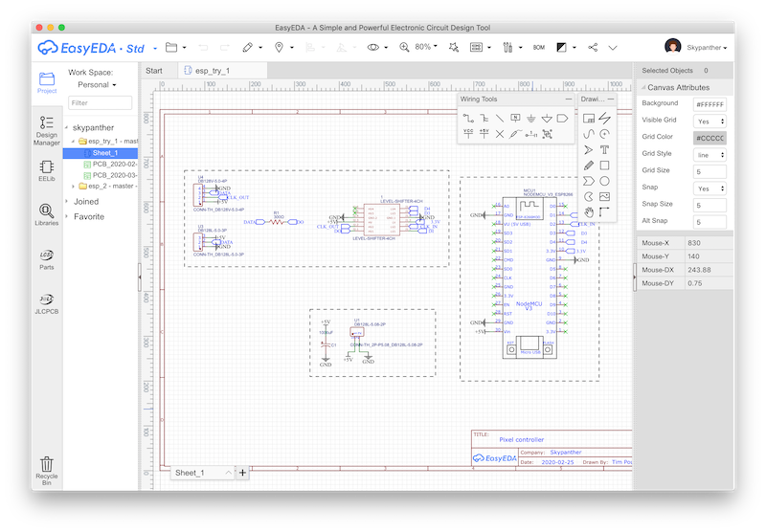Image resolution: width=766 pixels, height=532 pixels.
Task: Expand the Favorite tree section
Action: tap(67, 216)
